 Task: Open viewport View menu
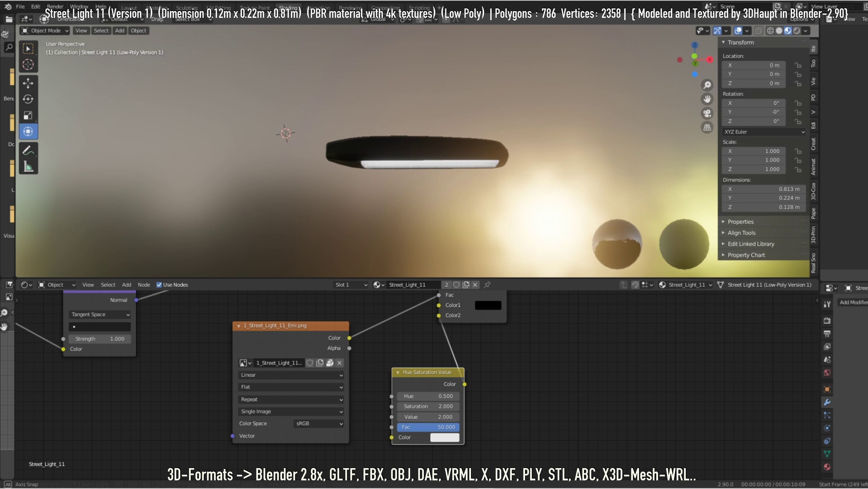(x=81, y=31)
